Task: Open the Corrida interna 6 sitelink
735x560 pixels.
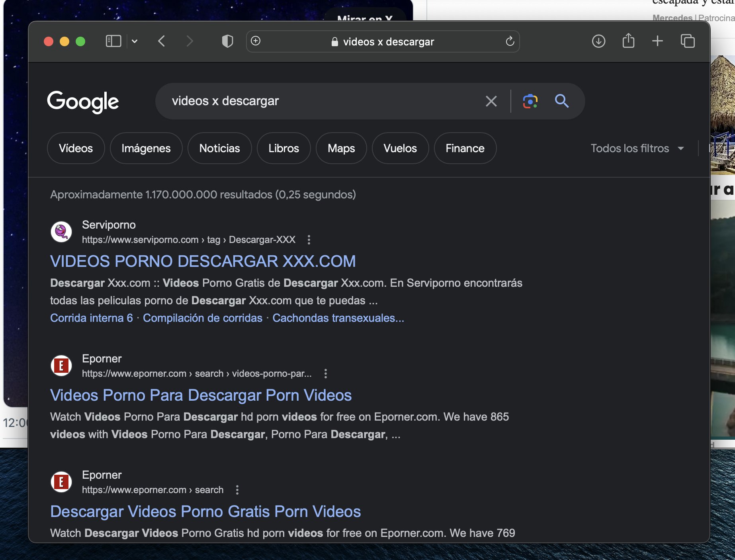Action: [92, 318]
